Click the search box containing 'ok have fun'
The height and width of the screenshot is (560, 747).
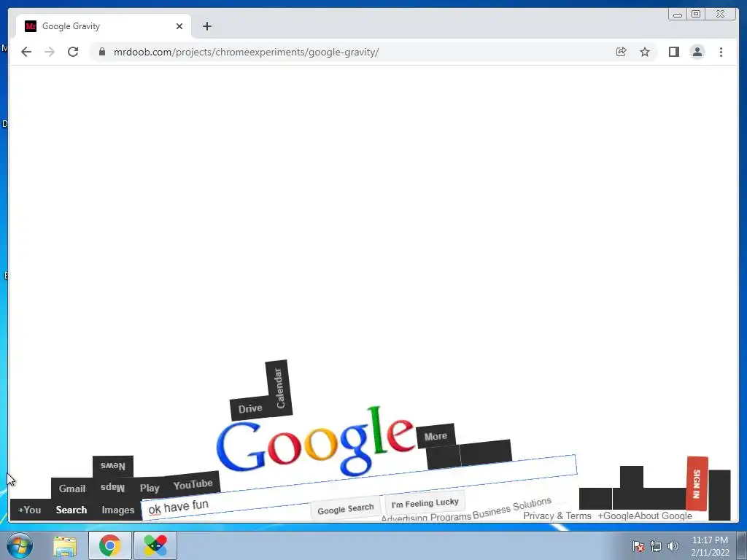[x=360, y=488]
